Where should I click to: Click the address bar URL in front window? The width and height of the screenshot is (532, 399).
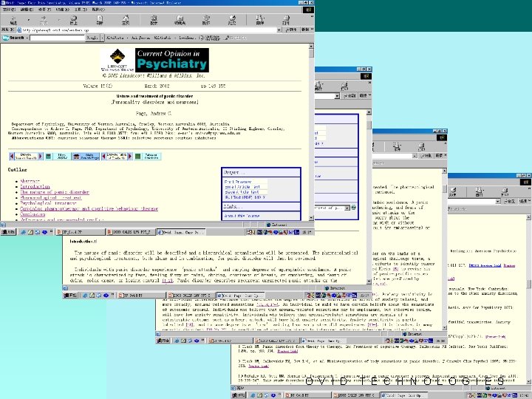click(55, 30)
